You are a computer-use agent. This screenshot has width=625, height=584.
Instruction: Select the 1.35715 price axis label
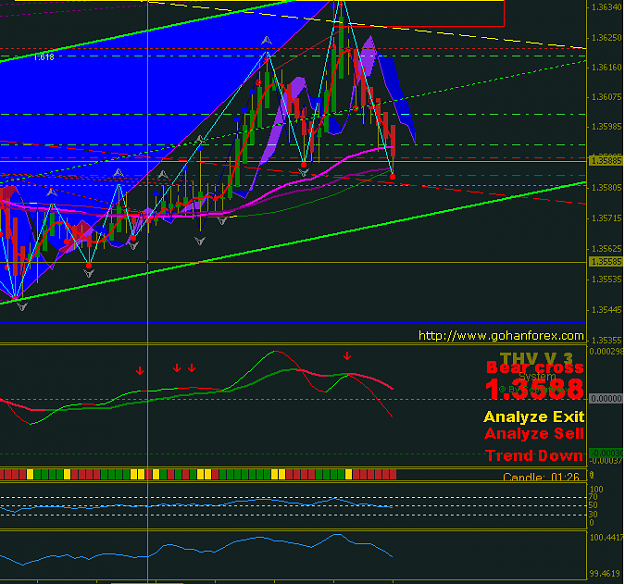coord(606,218)
